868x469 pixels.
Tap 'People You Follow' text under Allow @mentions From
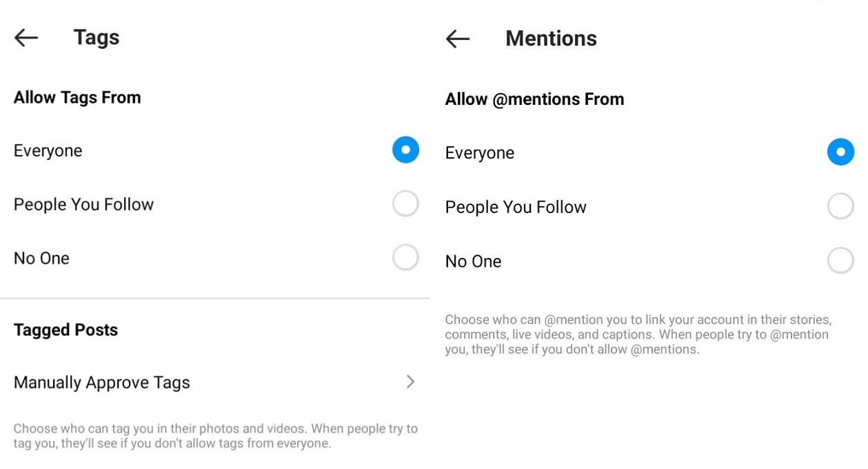coord(516,207)
